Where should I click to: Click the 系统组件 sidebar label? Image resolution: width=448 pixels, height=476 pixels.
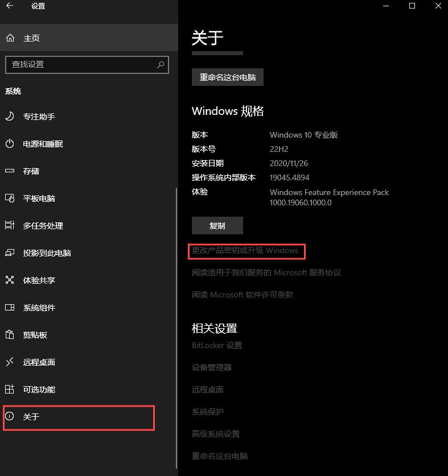(x=39, y=308)
